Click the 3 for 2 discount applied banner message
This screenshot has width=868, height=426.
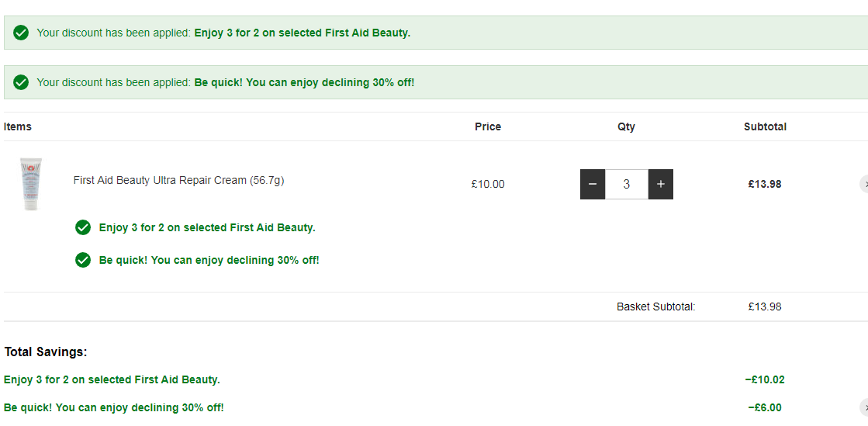click(223, 33)
